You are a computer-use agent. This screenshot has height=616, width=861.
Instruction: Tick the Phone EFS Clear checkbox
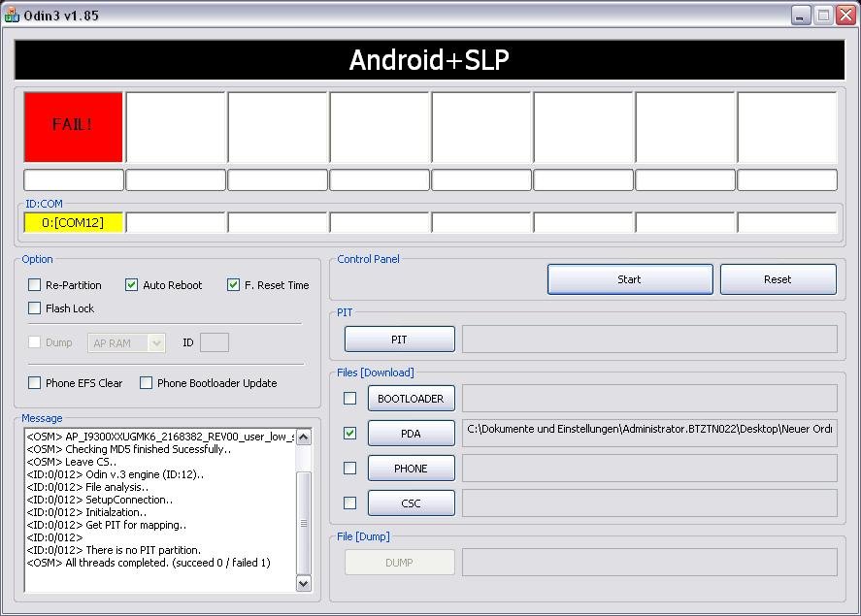point(35,382)
